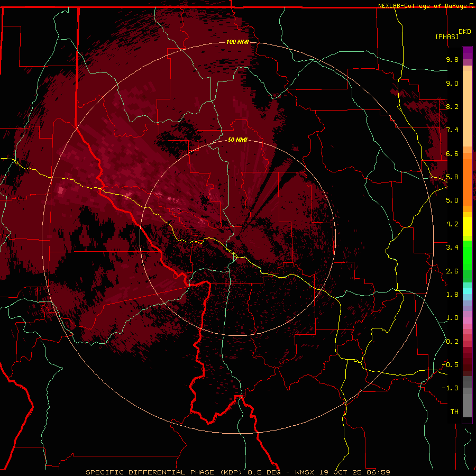Click the 9.8 value on the color scale
Image resolution: width=476 pixels, height=476 pixels.
[x=452, y=59]
